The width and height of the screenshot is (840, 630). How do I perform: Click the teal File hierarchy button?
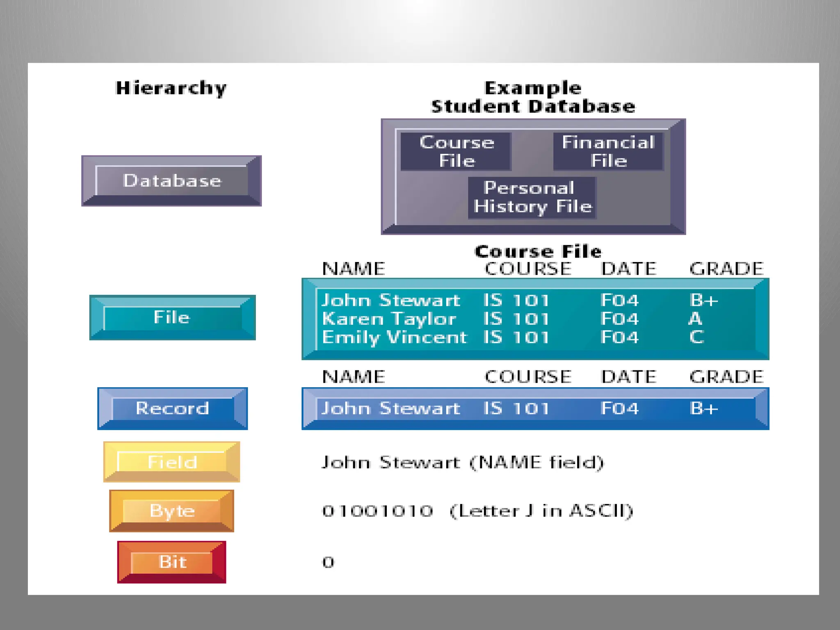click(x=172, y=317)
